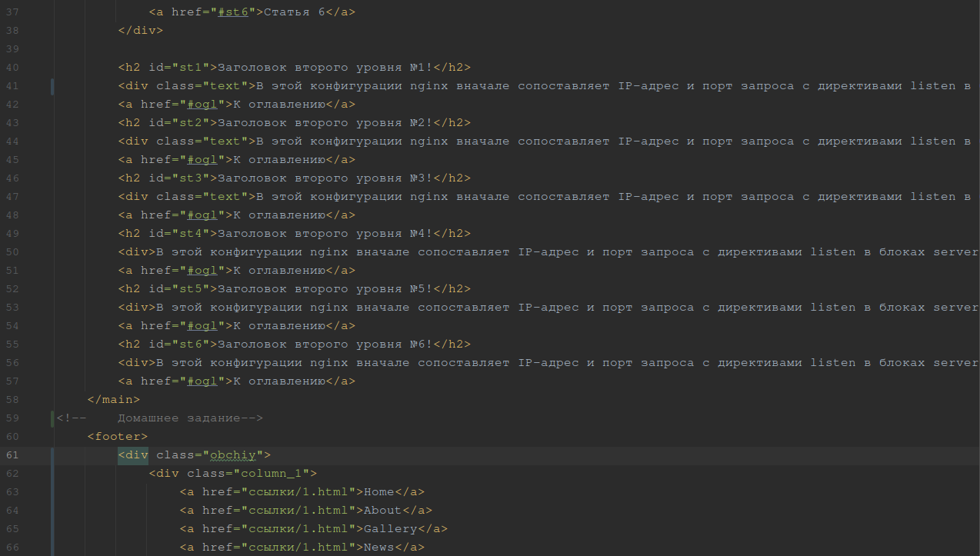Click the modified-line marker next to line 61
This screenshot has height=556, width=980.
(52, 455)
